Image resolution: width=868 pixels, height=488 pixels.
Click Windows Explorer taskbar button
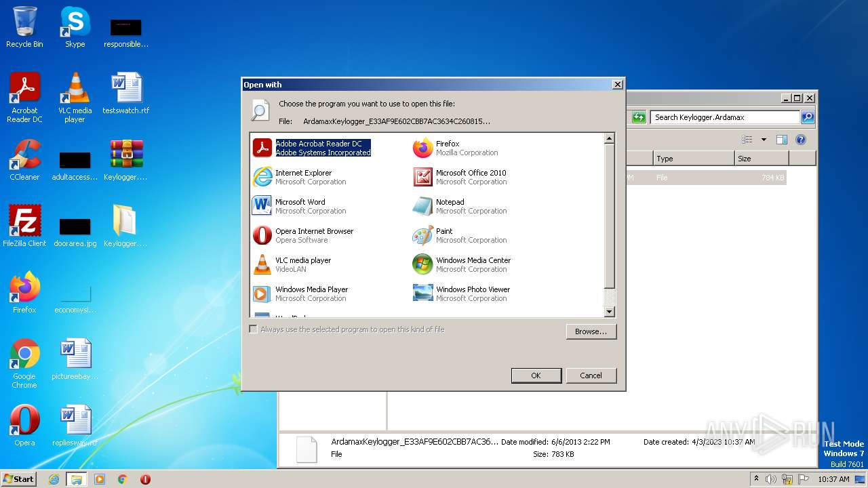[x=77, y=479]
